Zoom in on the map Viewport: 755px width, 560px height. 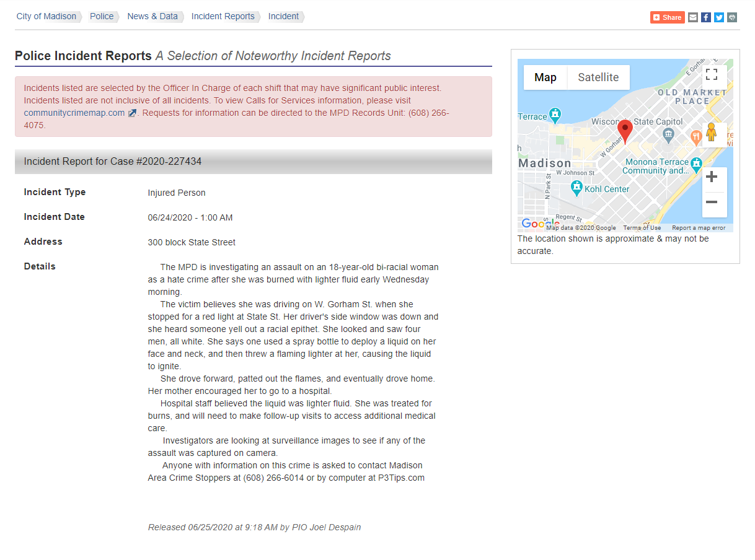[712, 177]
